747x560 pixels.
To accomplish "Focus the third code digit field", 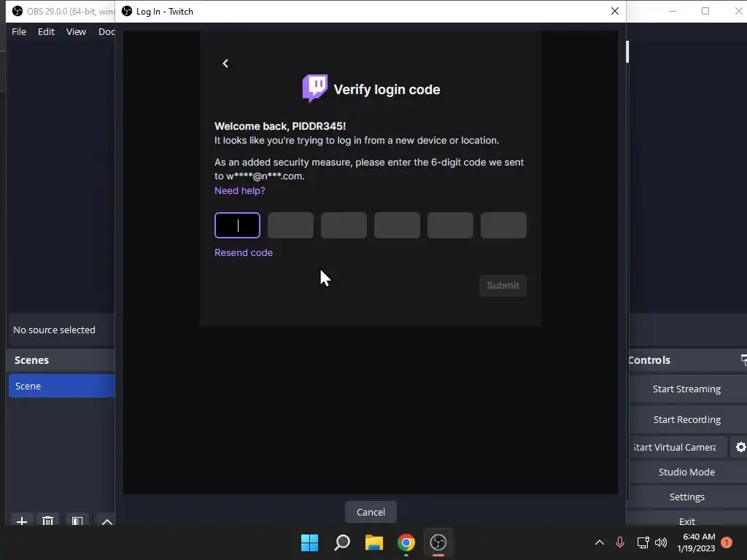I will pyautogui.click(x=344, y=225).
